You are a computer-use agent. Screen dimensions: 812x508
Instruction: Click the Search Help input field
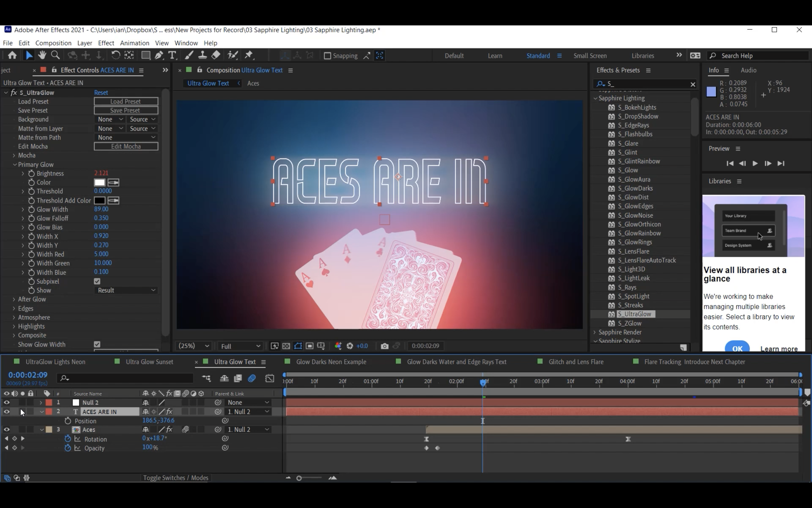click(x=758, y=56)
